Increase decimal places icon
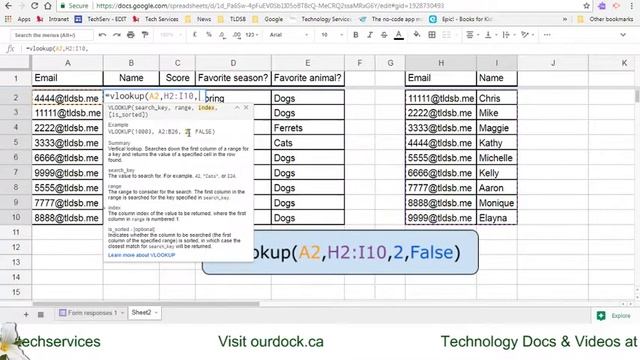The height and width of the screenshot is (360, 640). (237, 35)
